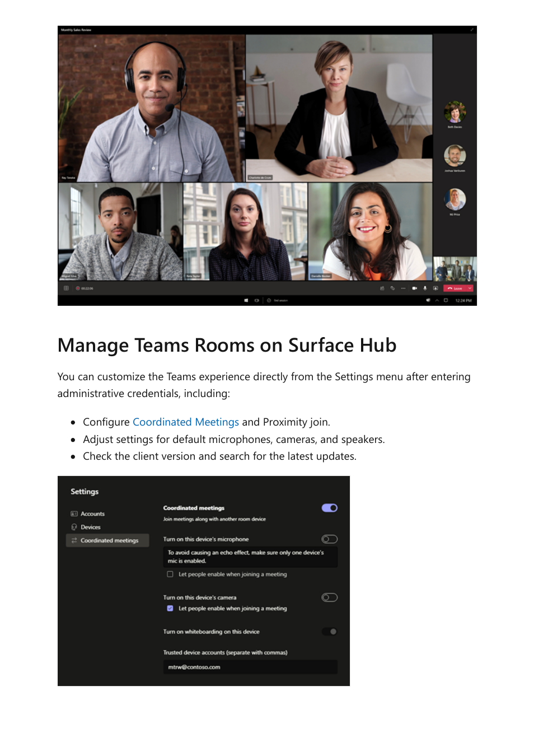Select the woman in dark patterned blouse tile
This screenshot has width=534, height=756.
click(x=245, y=231)
